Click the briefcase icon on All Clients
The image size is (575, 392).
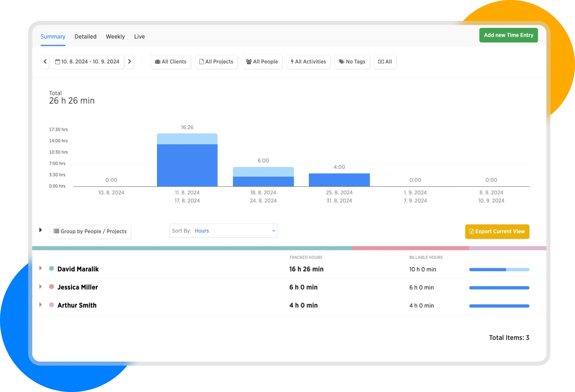pos(157,62)
